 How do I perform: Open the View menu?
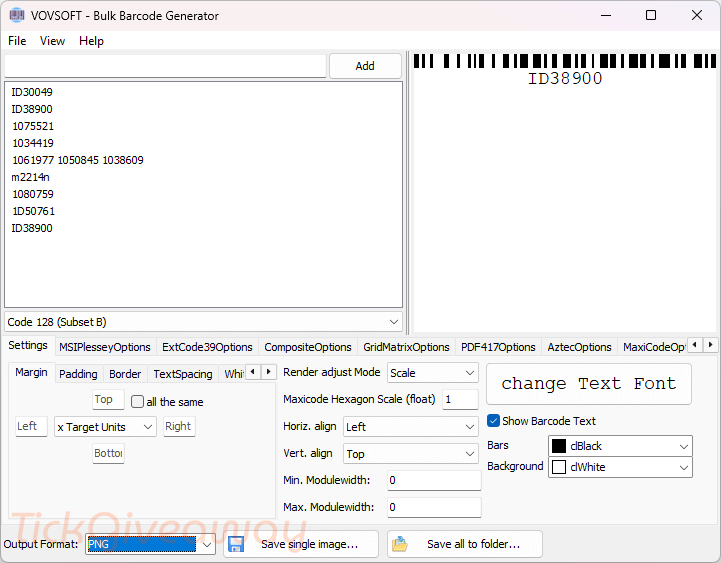point(52,41)
